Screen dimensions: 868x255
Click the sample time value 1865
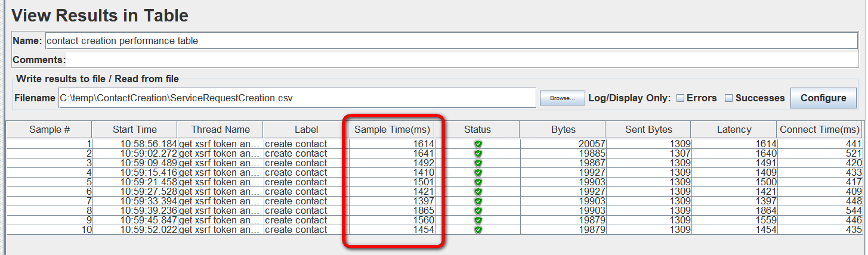pyautogui.click(x=424, y=211)
